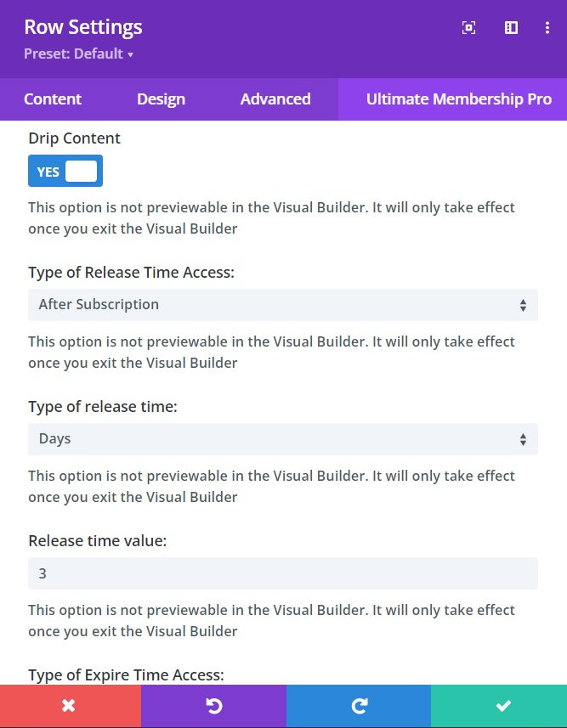Click the Release time value label
Viewport: 567px width, 728px height.
coord(97,541)
